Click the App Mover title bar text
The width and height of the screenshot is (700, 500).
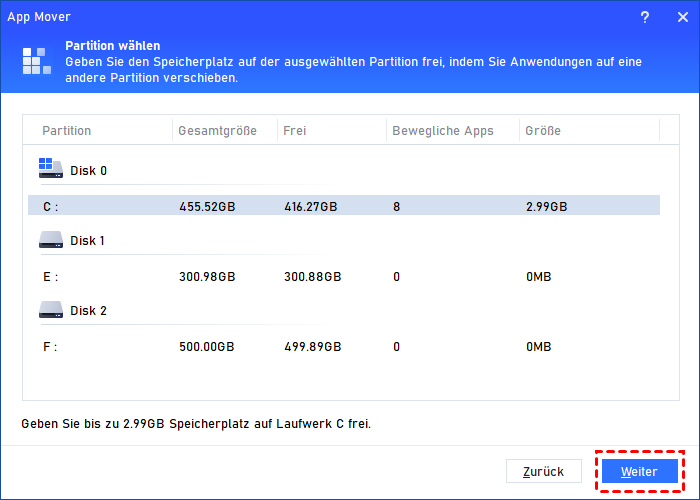41,17
